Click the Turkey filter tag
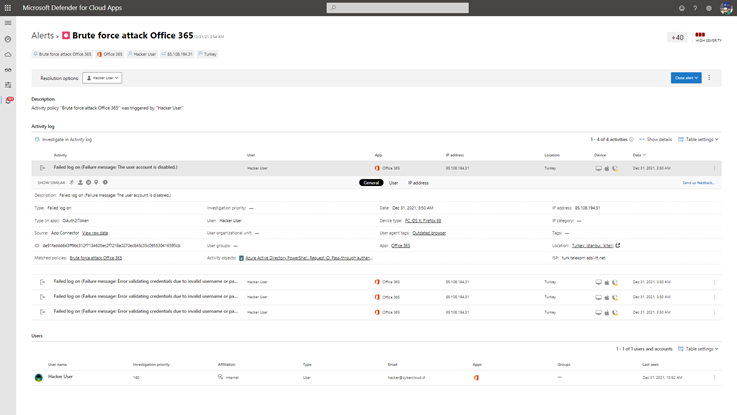Image resolution: width=737 pixels, height=415 pixels. tap(207, 54)
